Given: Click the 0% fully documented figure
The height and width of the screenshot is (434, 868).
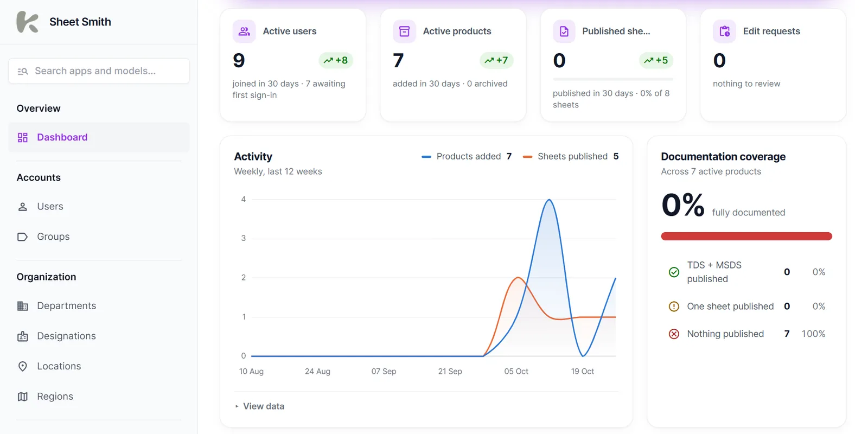Looking at the screenshot, I should click(x=683, y=205).
